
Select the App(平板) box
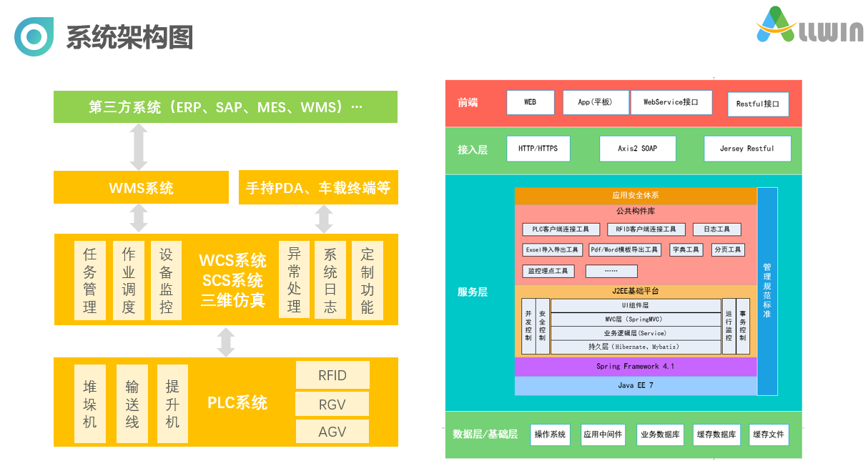pos(596,102)
